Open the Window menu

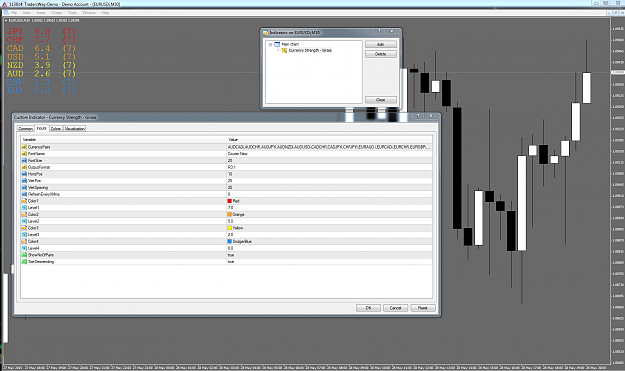(89, 13)
